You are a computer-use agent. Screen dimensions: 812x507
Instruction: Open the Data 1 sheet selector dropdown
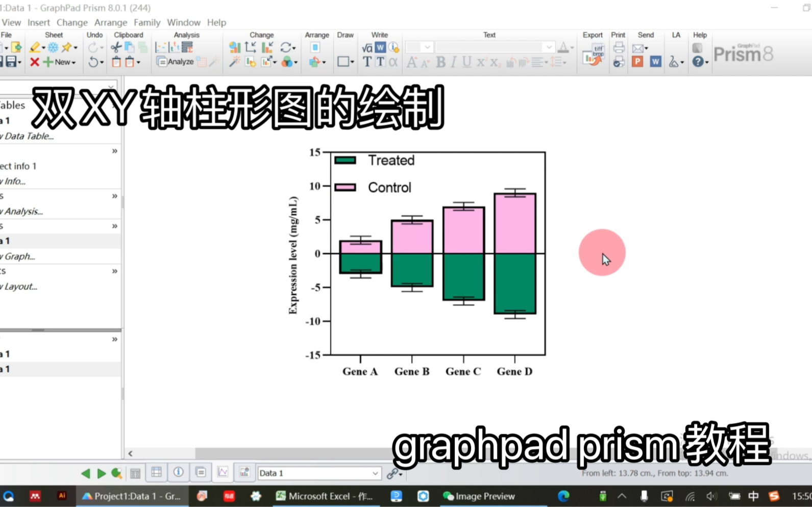(375, 473)
